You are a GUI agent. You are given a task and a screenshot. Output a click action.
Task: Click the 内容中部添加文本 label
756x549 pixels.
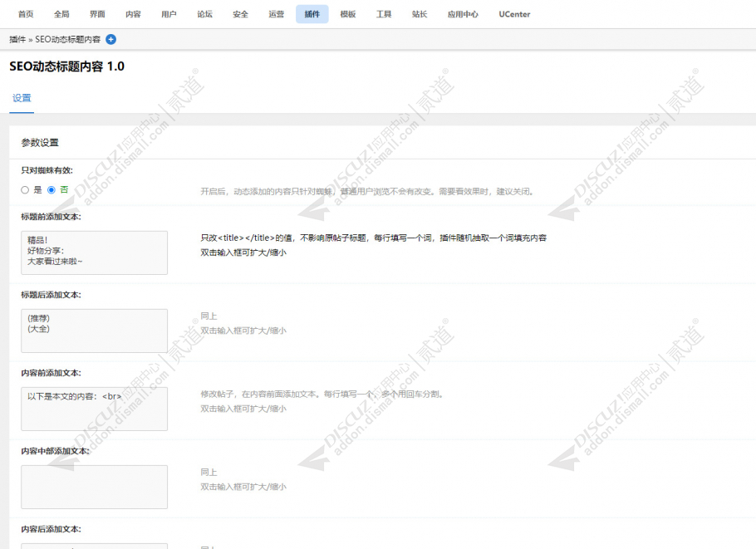[x=56, y=451]
